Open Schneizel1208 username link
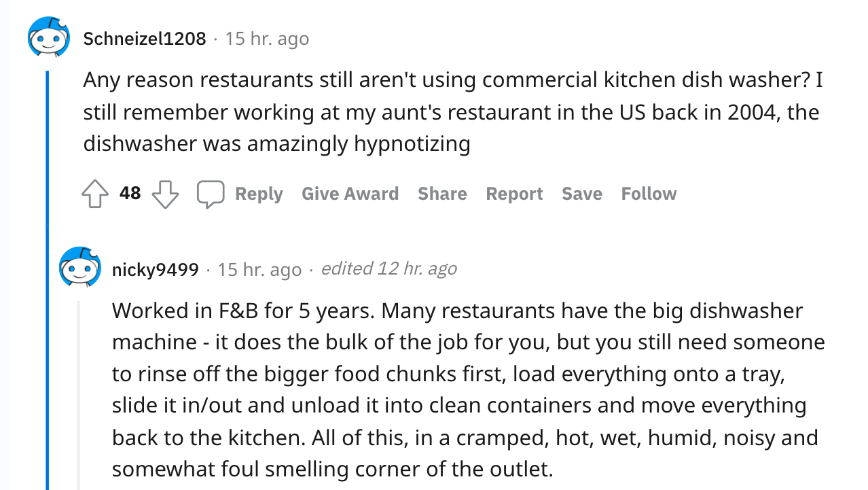868x490 pixels. click(144, 39)
